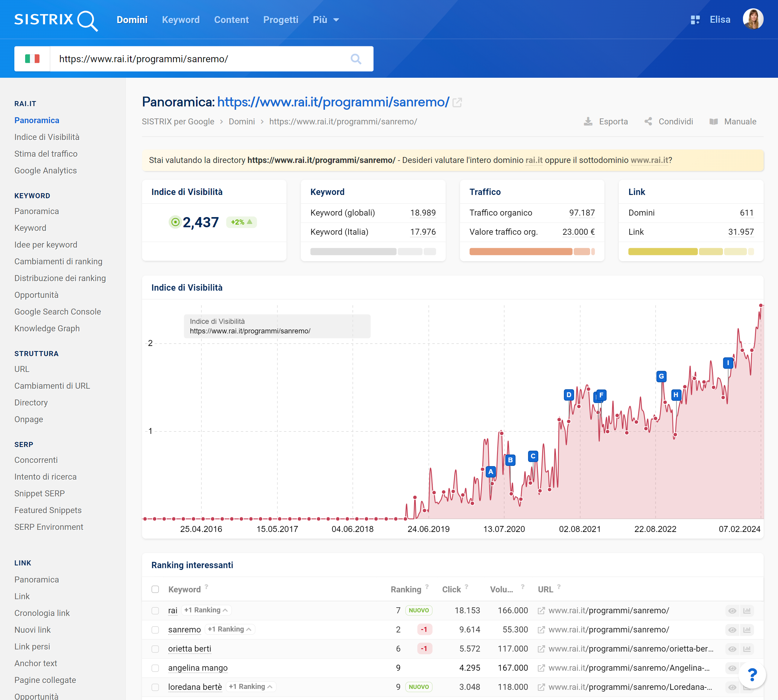Click the eye icon in the rai keyword row
The height and width of the screenshot is (700, 778).
(x=732, y=611)
